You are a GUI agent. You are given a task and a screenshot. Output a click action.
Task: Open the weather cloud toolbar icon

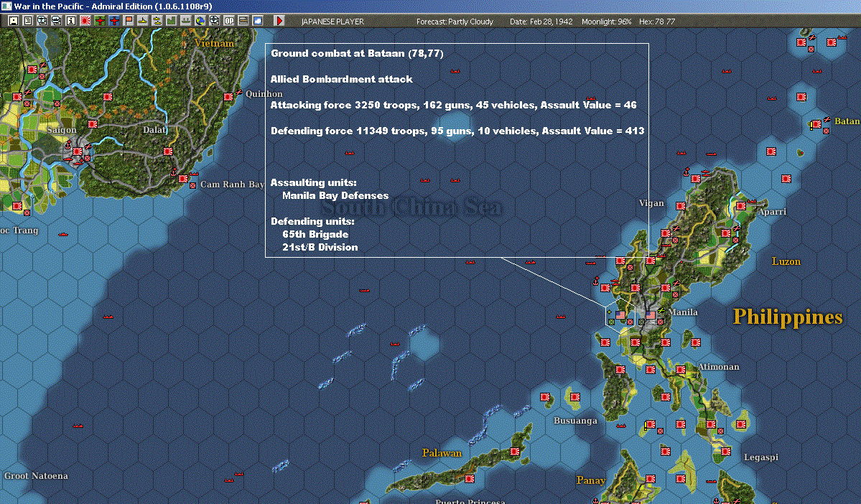point(258,21)
